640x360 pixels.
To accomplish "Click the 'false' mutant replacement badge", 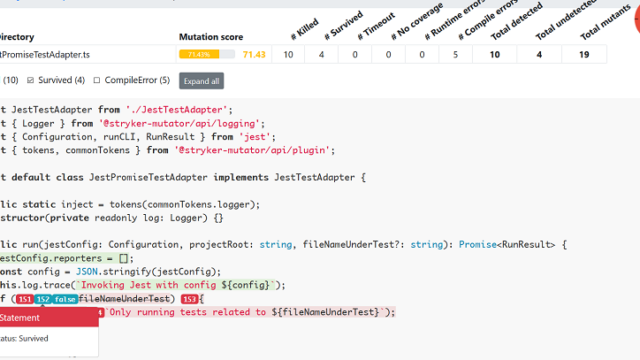I will [65, 299].
